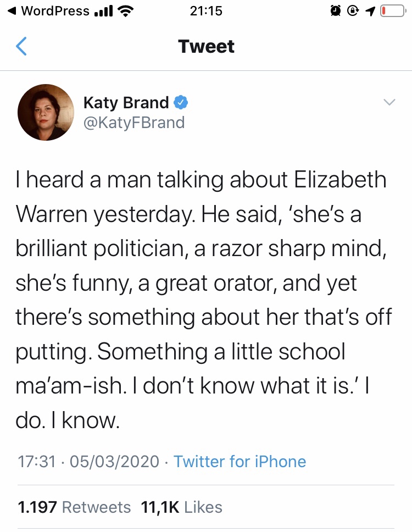Image resolution: width=412 pixels, height=532 pixels.
Task: Return to the WordPress app
Action: pos(48,11)
